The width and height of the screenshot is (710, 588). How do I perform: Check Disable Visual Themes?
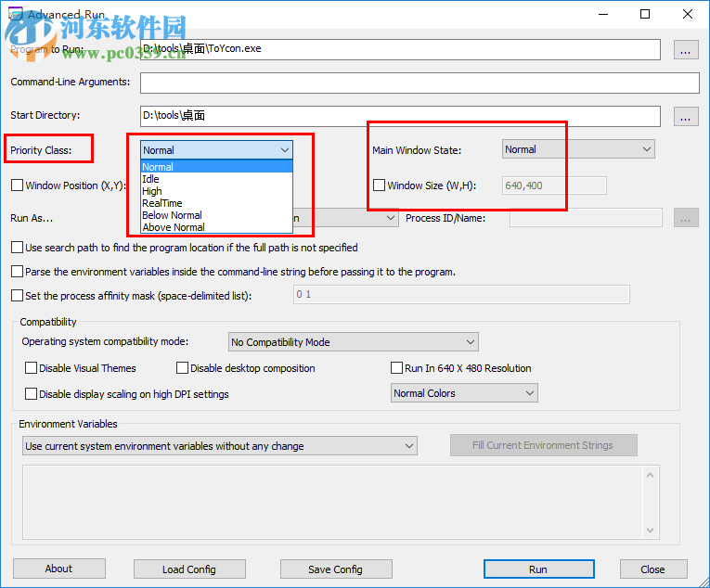(x=32, y=368)
